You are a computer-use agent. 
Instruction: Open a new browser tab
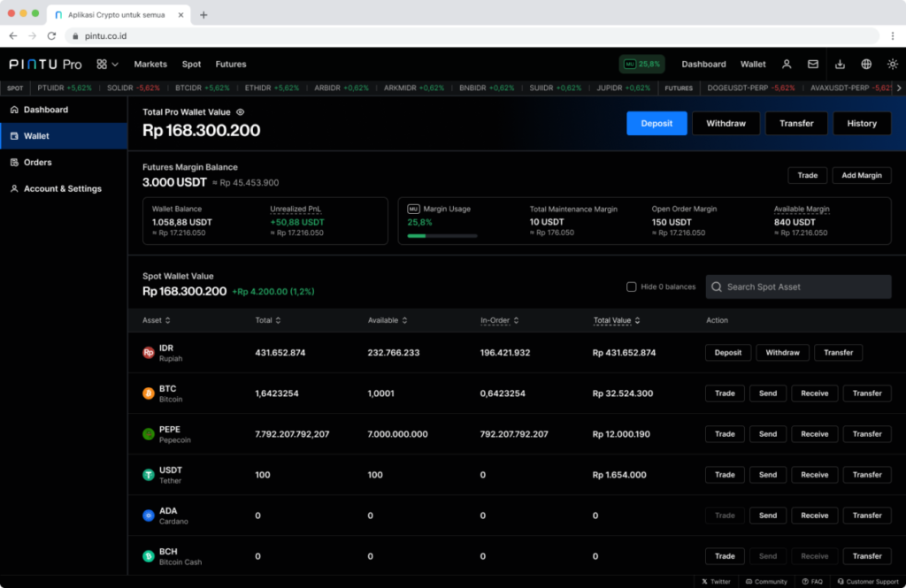point(203,15)
